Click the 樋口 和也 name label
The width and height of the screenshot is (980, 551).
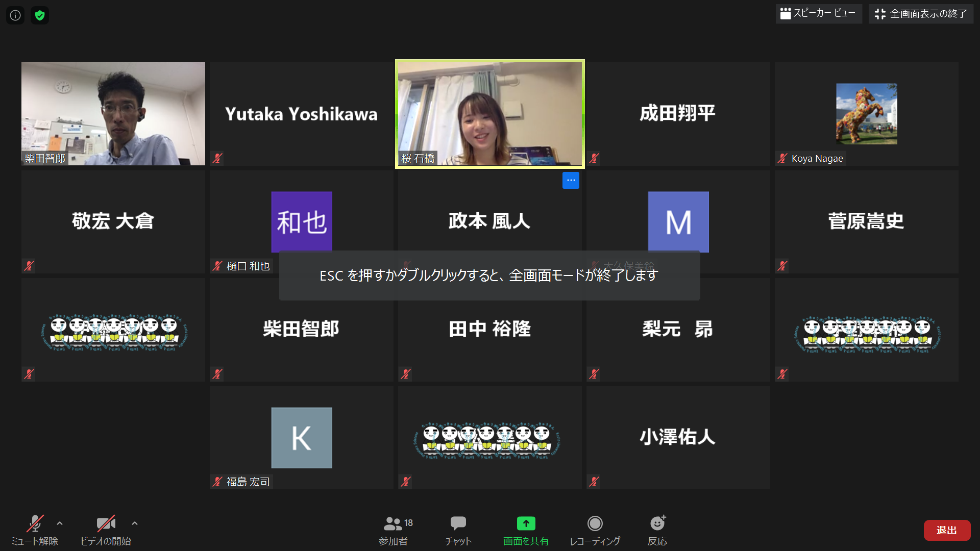[248, 266]
